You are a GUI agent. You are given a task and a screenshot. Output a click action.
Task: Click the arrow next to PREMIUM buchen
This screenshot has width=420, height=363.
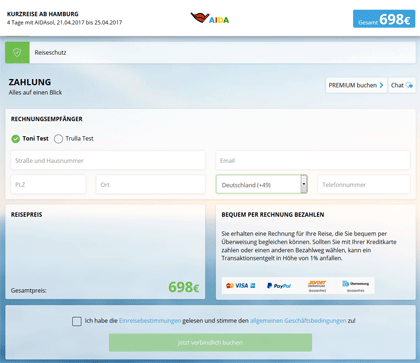click(x=381, y=85)
